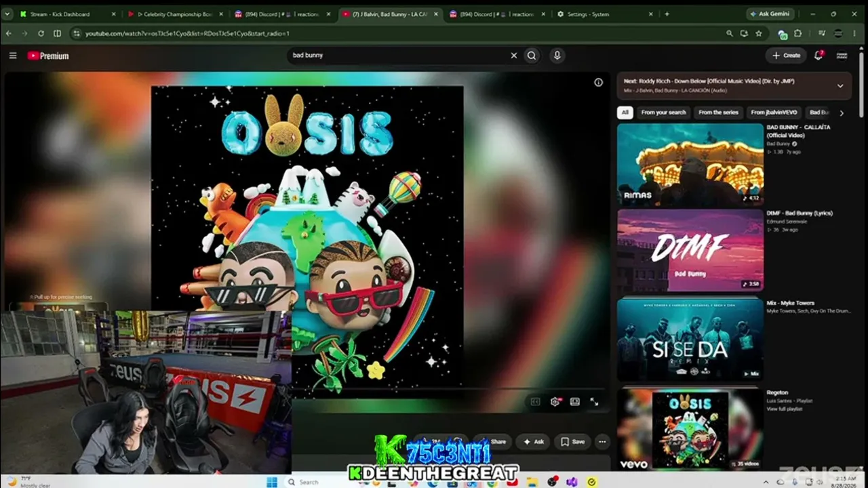This screenshot has width=868, height=488.
Task: Open the Create button menu
Action: point(787,56)
